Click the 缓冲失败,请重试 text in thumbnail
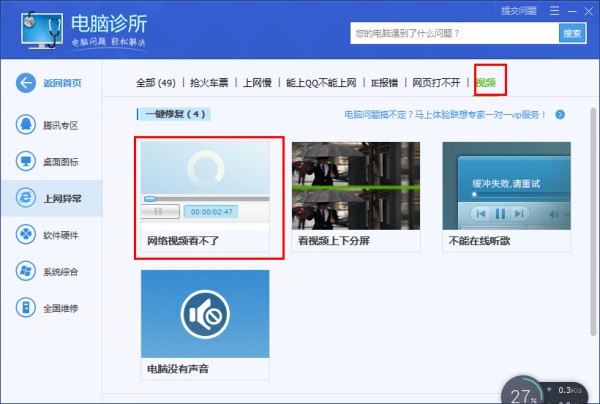The width and height of the screenshot is (600, 404). tap(506, 184)
